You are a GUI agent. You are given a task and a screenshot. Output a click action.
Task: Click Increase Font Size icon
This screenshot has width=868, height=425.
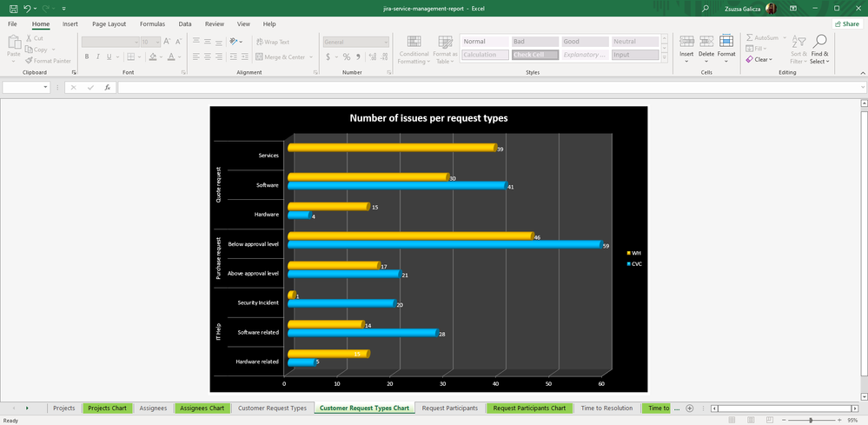coord(167,42)
